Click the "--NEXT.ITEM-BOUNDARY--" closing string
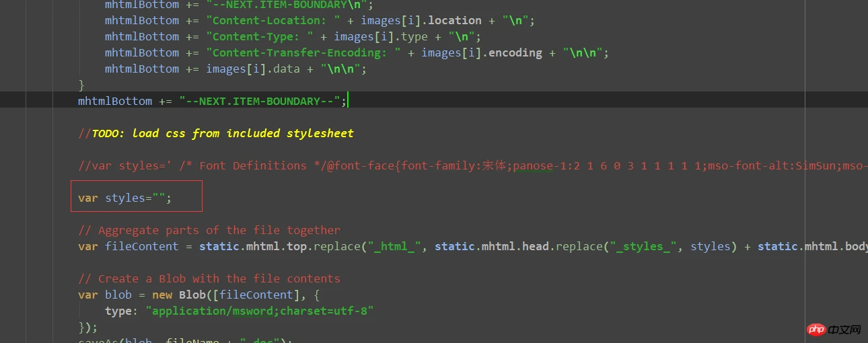This screenshot has height=343, width=868. click(x=260, y=101)
